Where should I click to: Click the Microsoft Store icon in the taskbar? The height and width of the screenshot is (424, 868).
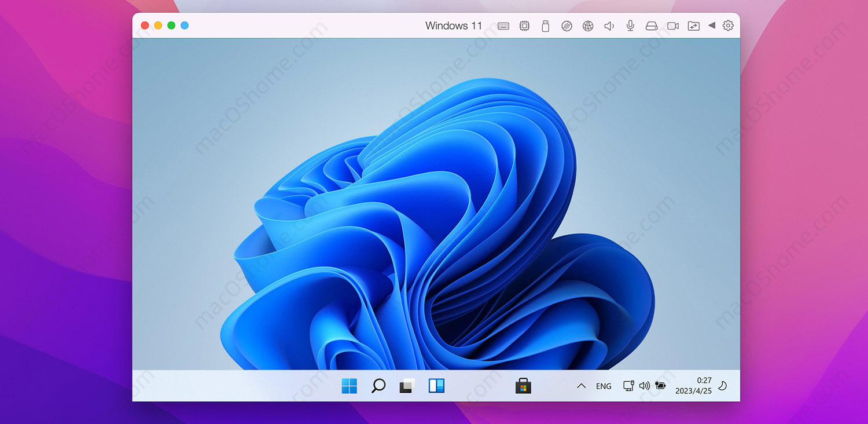click(524, 385)
